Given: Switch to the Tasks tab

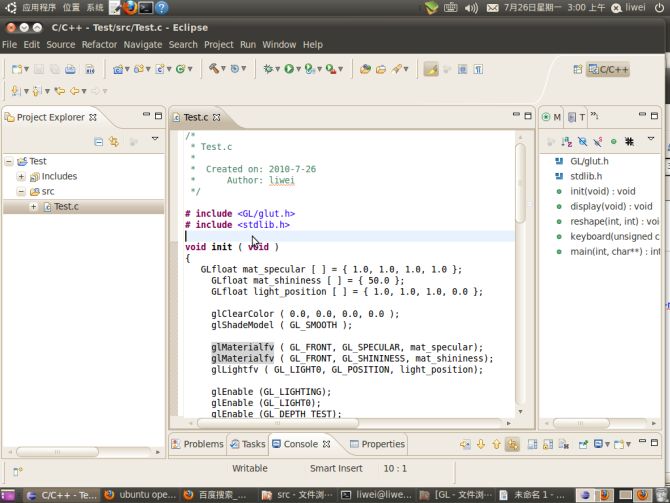Looking at the screenshot, I should pyautogui.click(x=248, y=444).
